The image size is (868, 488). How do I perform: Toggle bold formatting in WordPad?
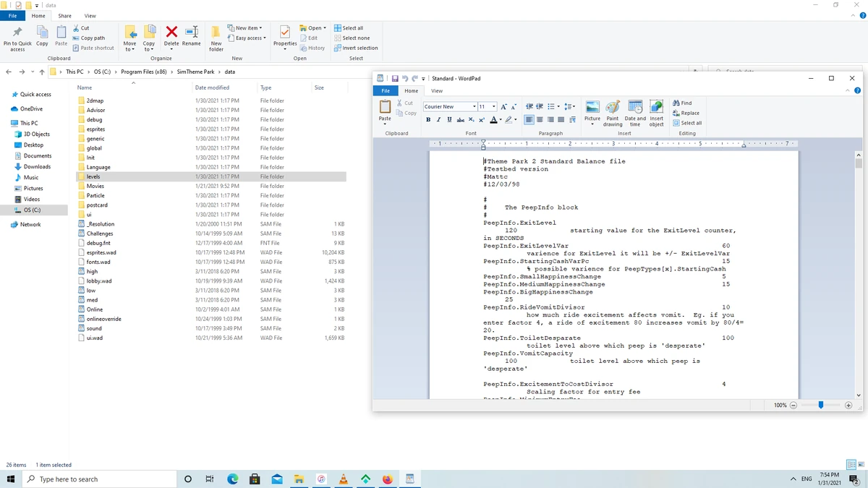(x=428, y=119)
